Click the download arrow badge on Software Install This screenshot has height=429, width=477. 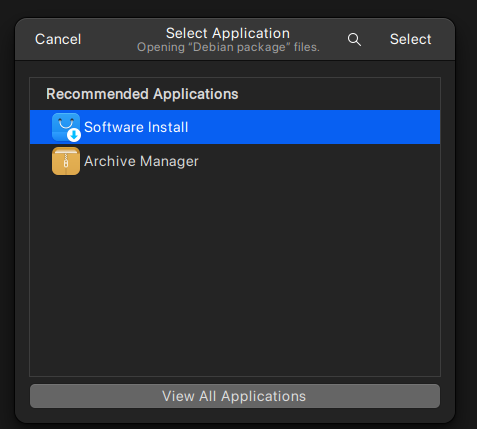[x=74, y=135]
